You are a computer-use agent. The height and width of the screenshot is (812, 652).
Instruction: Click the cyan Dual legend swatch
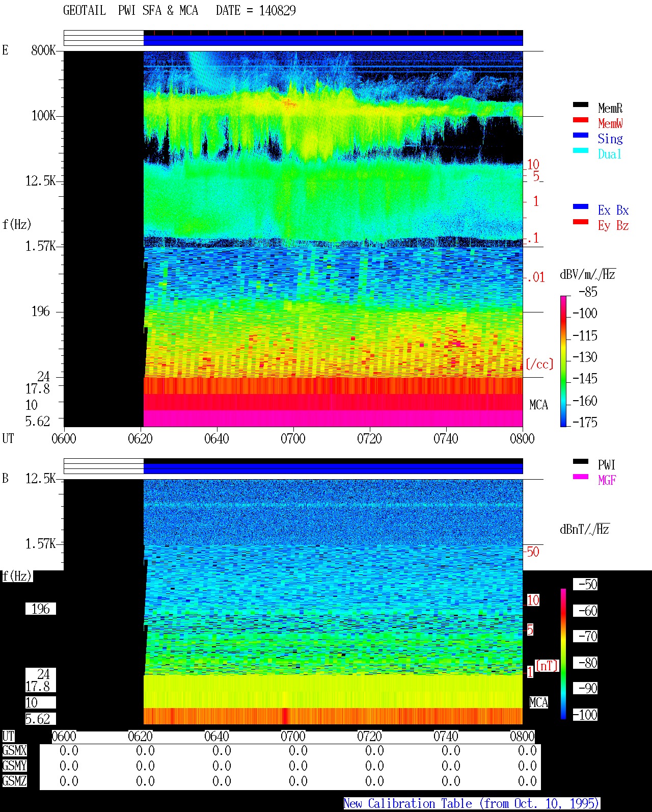pos(581,150)
